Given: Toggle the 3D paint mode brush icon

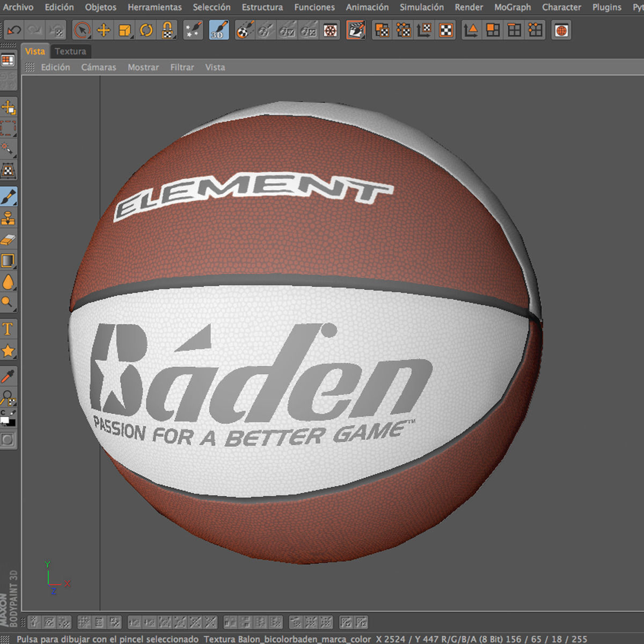Looking at the screenshot, I should tap(218, 30).
